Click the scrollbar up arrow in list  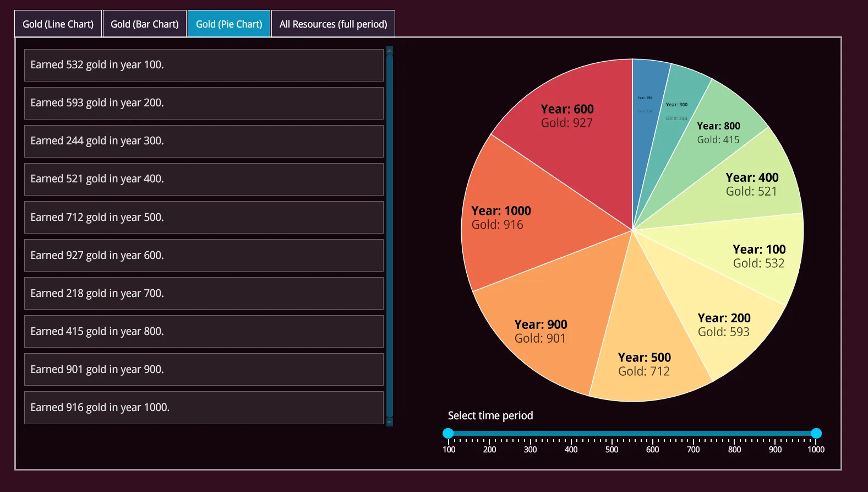(390, 50)
